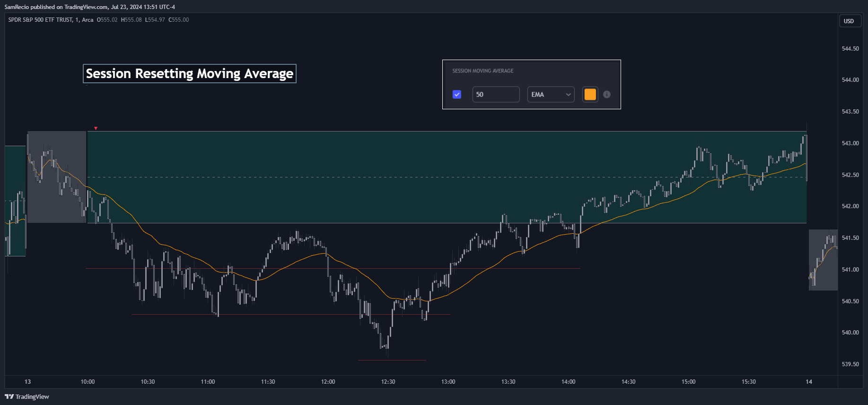
Task: Click the 11:30 time axis label
Action: click(268, 382)
